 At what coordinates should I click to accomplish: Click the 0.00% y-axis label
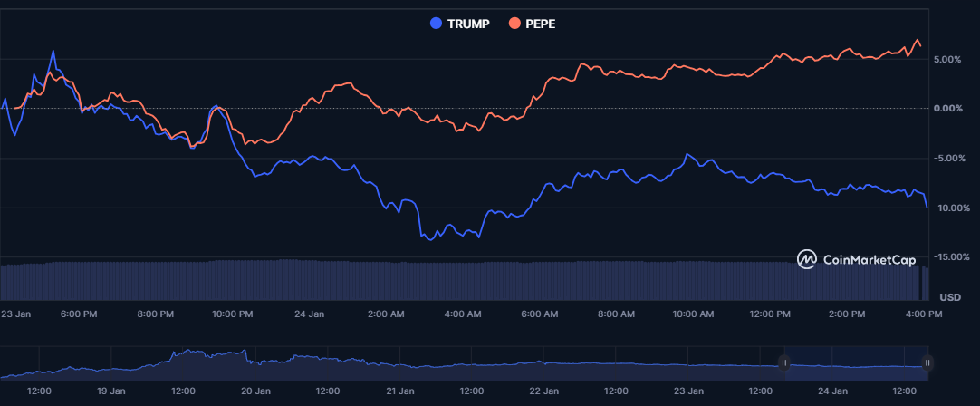(x=947, y=109)
